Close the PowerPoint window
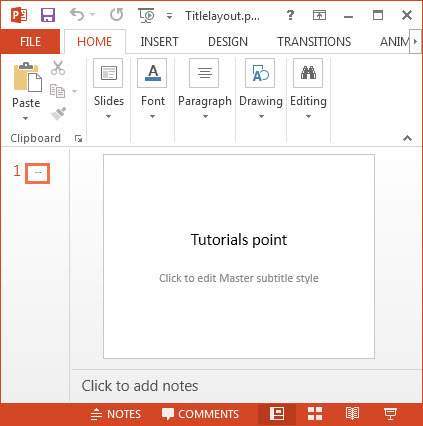Viewport: 423px width, 426px height. point(407,15)
